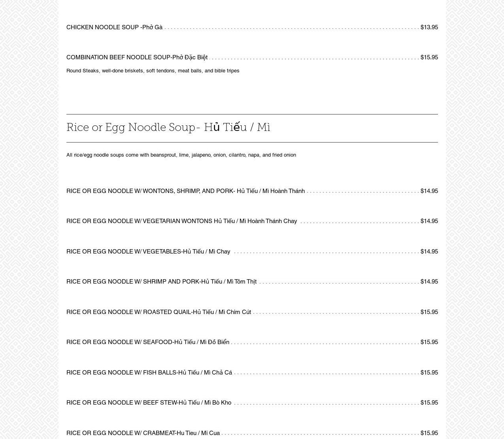Click the Round Steaks description text
The image size is (504, 439).
coord(153,71)
